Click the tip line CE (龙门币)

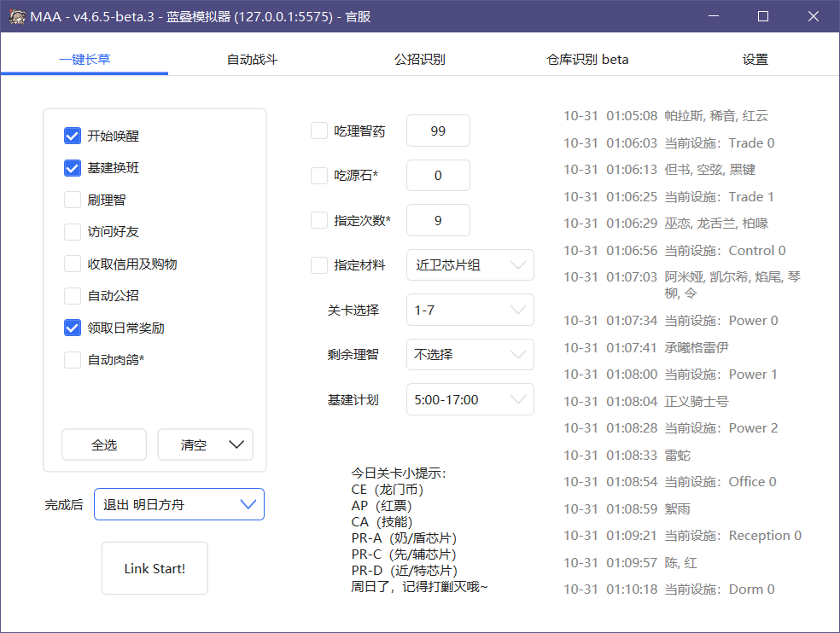388,490
